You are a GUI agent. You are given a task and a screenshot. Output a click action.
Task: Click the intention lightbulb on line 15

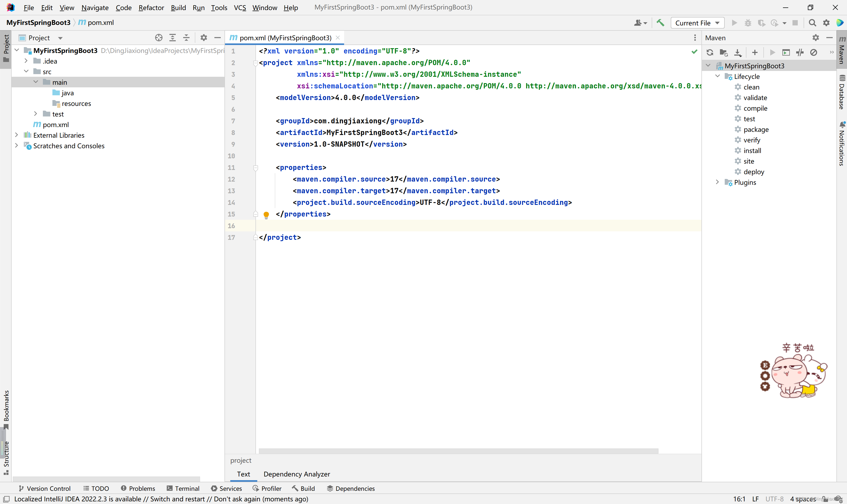(x=266, y=215)
